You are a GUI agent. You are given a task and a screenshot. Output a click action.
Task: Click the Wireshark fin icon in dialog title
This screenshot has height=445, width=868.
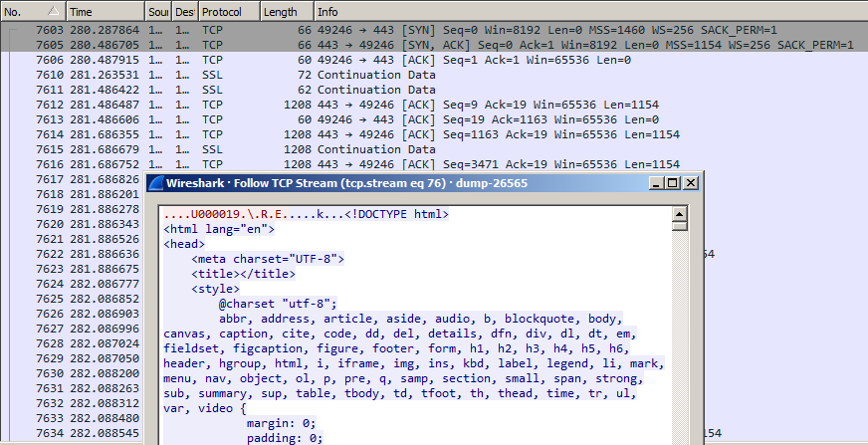(x=155, y=183)
